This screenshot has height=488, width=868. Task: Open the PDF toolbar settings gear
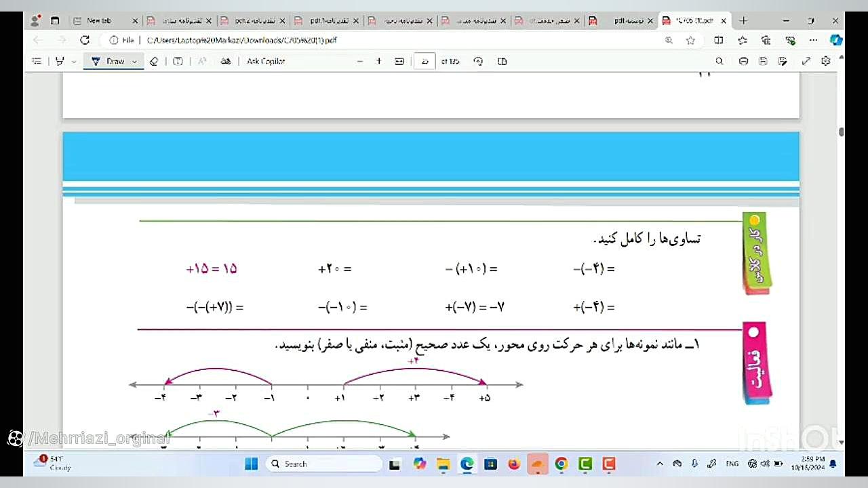pos(826,61)
